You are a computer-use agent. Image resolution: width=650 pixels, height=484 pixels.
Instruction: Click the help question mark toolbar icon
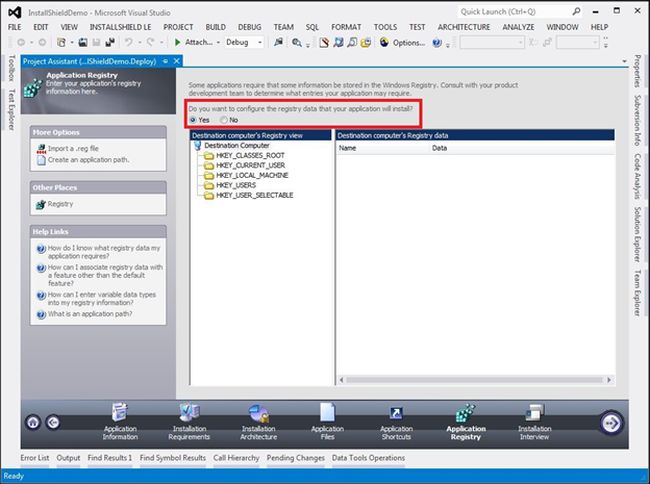pyautogui.click(x=437, y=42)
